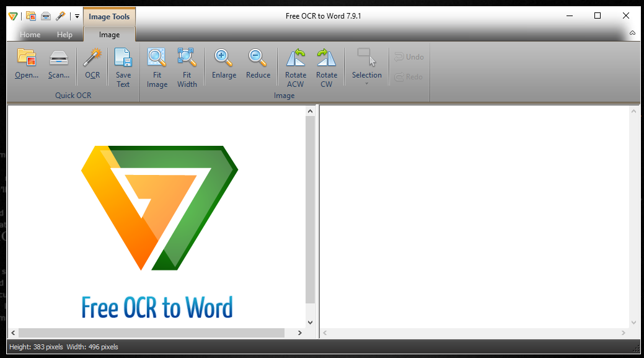Viewport: 644px width, 358px height.
Task: Minimize the Free OCR to Word window
Action: [570, 16]
